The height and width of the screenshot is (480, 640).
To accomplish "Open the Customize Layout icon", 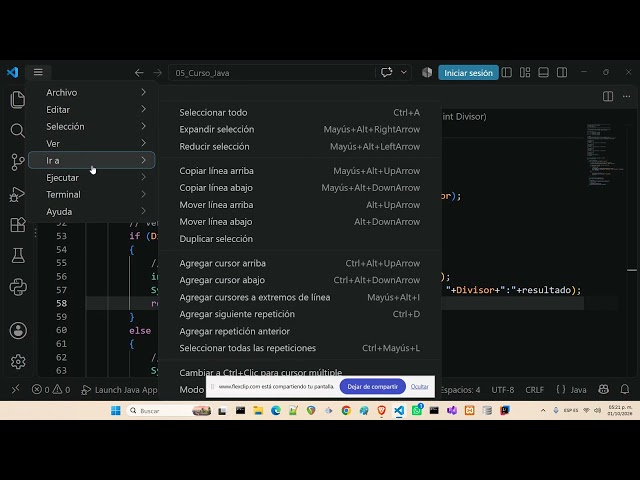I will click(525, 73).
